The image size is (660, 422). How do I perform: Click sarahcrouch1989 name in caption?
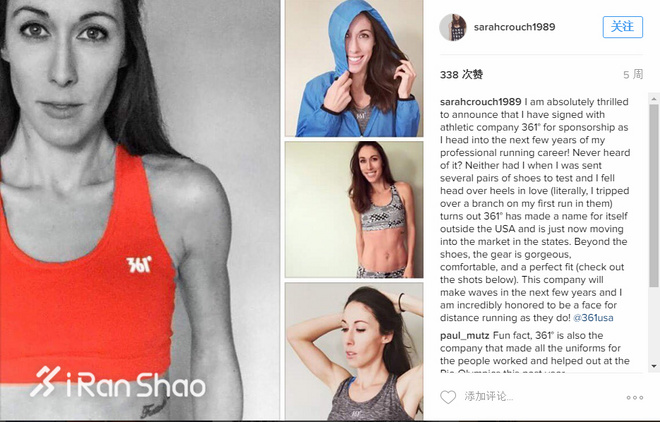pyautogui.click(x=481, y=102)
